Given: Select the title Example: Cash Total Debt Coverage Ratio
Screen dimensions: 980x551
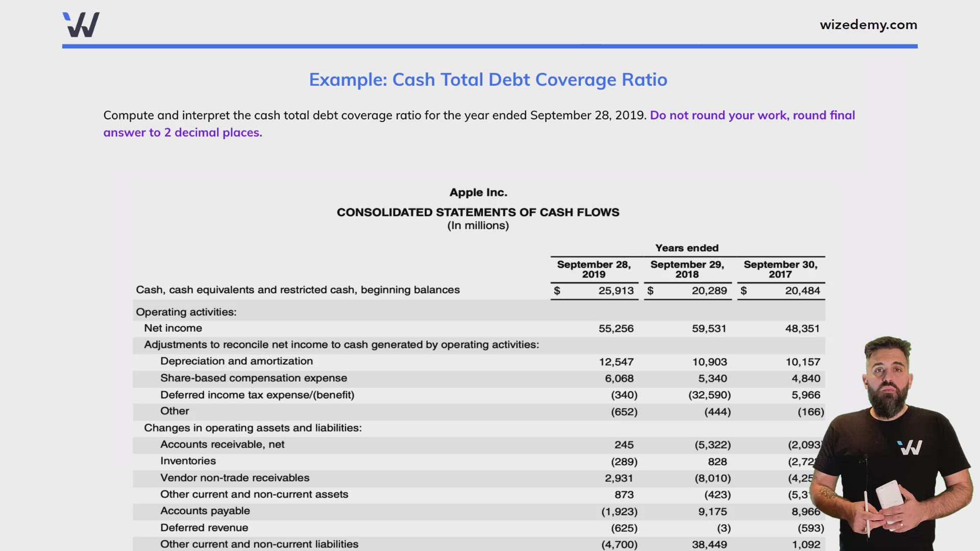Looking at the screenshot, I should point(488,80).
